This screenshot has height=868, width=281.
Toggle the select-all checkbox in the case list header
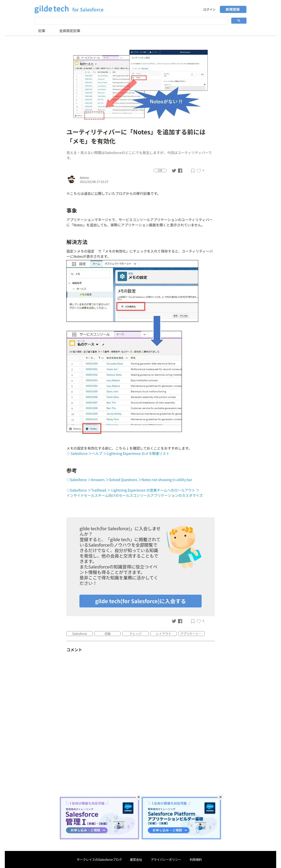[81, 358]
